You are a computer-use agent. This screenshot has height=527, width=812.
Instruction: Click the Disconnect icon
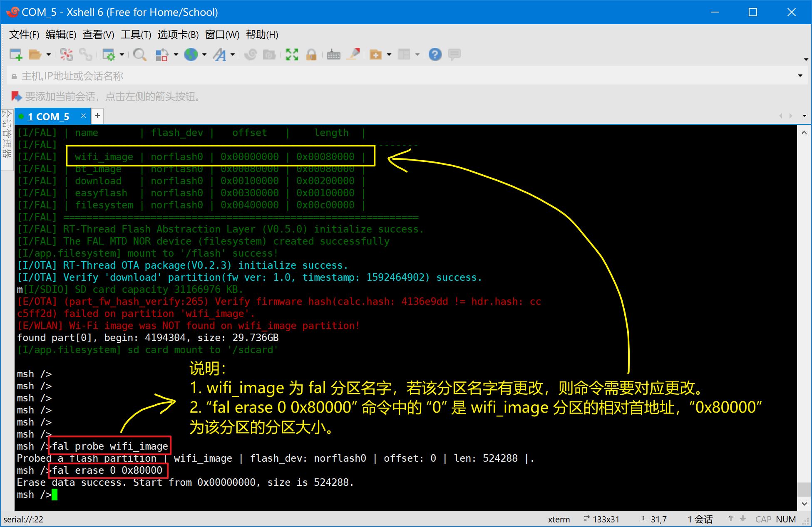point(67,54)
